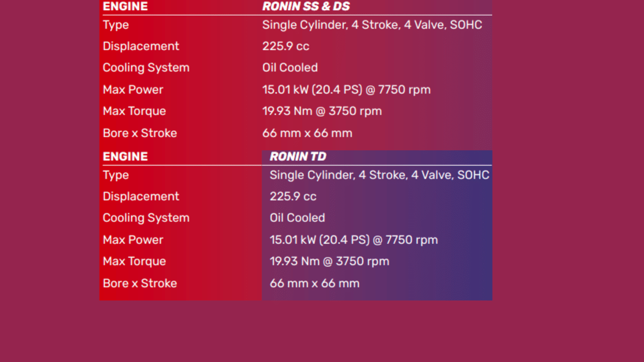Click the Max Power label in the RONIN SS & DS table
644x362 pixels.
point(133,89)
